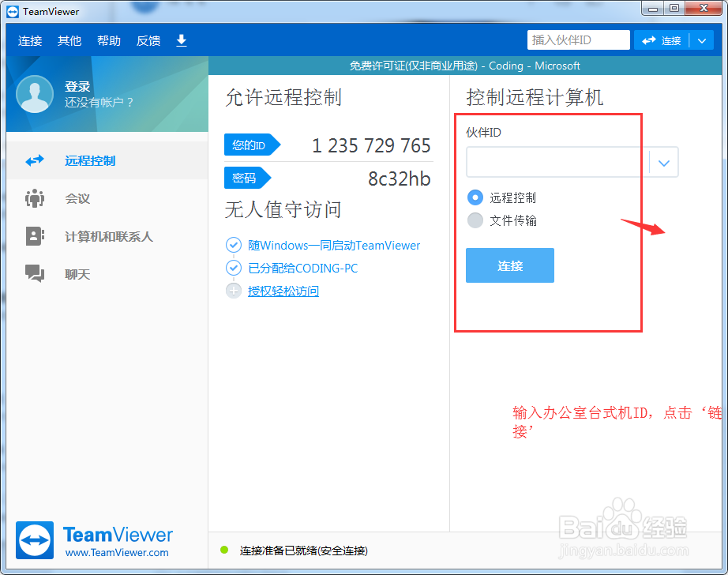The image size is (728, 575).
Task: Close the TeamViewer window
Action: pyautogui.click(x=704, y=9)
